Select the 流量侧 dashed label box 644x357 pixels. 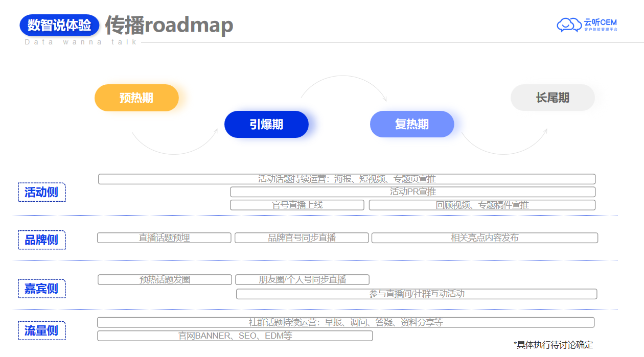coord(41,330)
